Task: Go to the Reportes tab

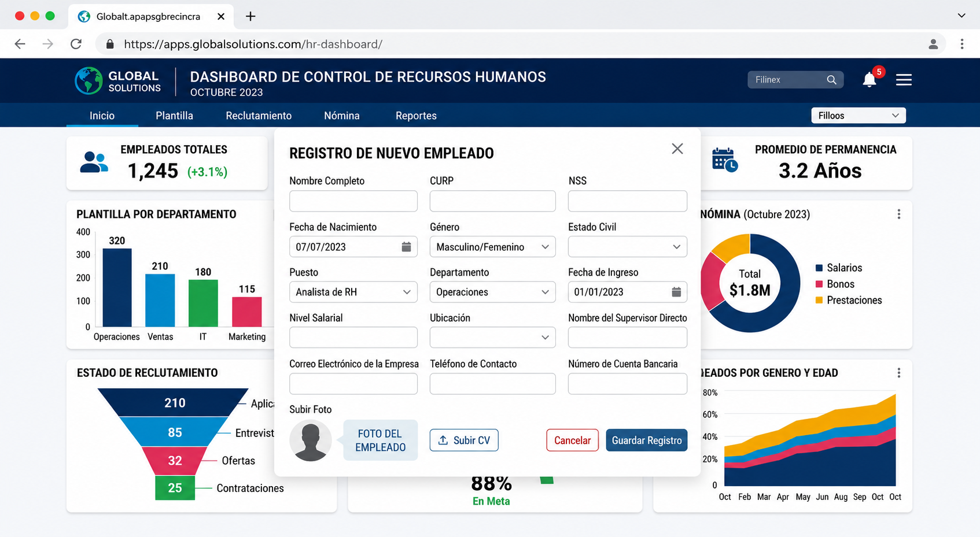Action: pos(416,116)
